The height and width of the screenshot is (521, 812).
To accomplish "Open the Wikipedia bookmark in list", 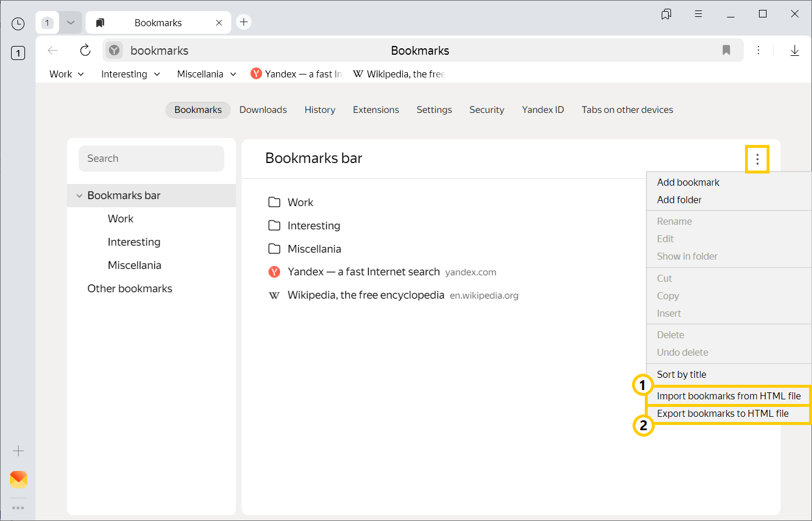I will pyautogui.click(x=365, y=295).
